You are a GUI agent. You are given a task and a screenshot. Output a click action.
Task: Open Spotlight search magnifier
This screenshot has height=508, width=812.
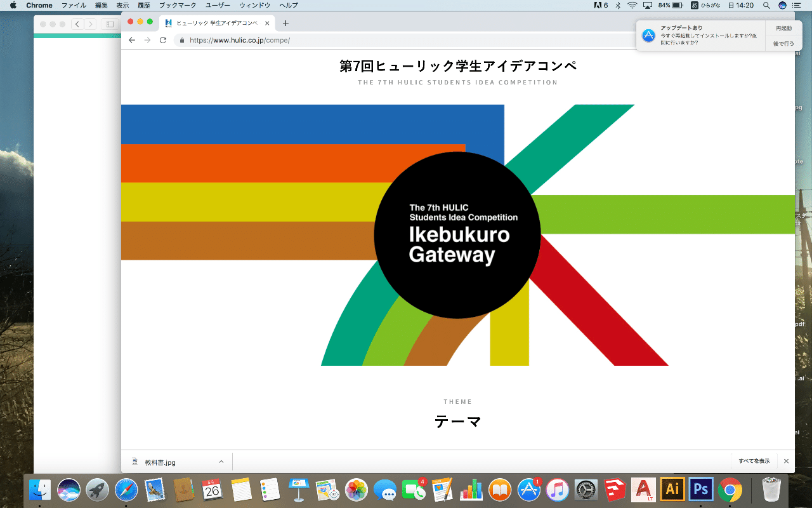pyautogui.click(x=766, y=5)
